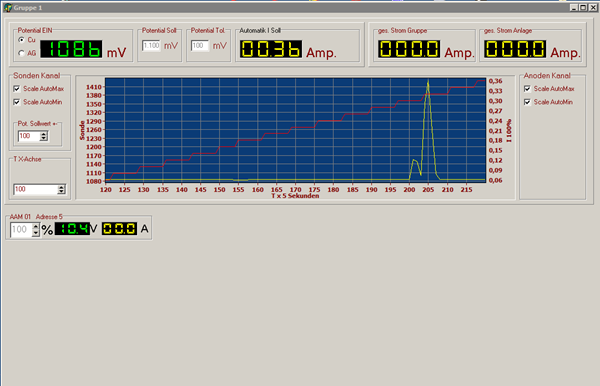Viewport: 600px width, 386px height.
Task: Toggle Anoden Kanal Scale AutoMax checkbox
Action: coord(527,89)
